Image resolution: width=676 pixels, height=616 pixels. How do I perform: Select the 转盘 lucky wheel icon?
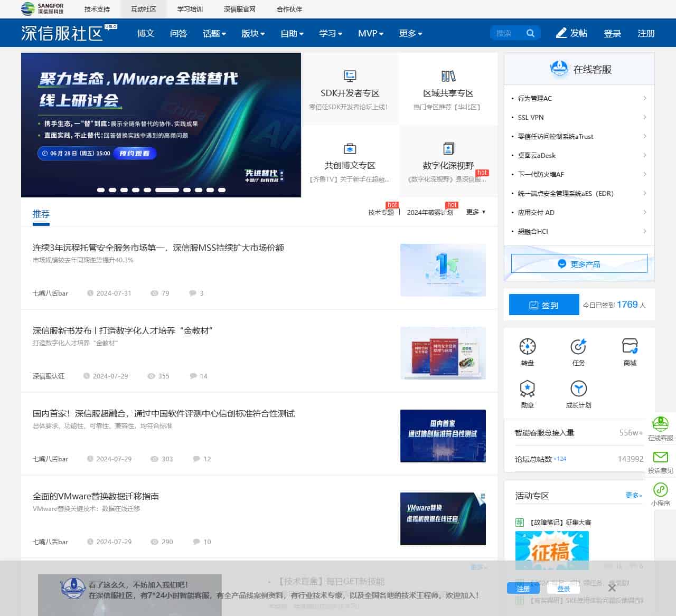click(x=527, y=347)
